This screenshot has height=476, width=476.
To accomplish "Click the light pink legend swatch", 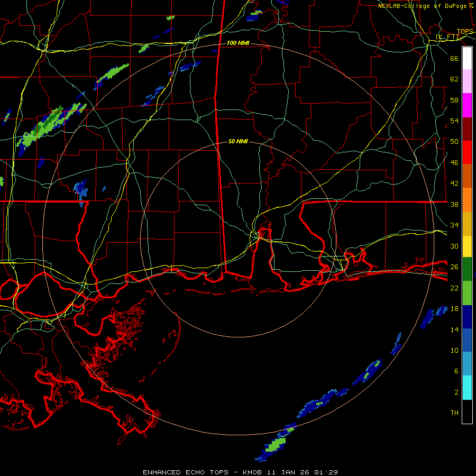I will click(467, 81).
